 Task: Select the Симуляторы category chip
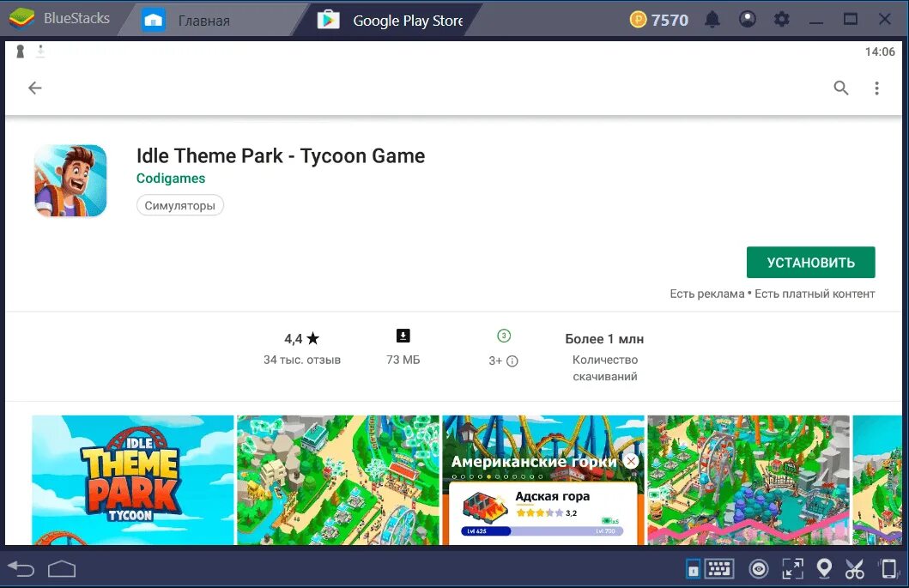pos(179,205)
